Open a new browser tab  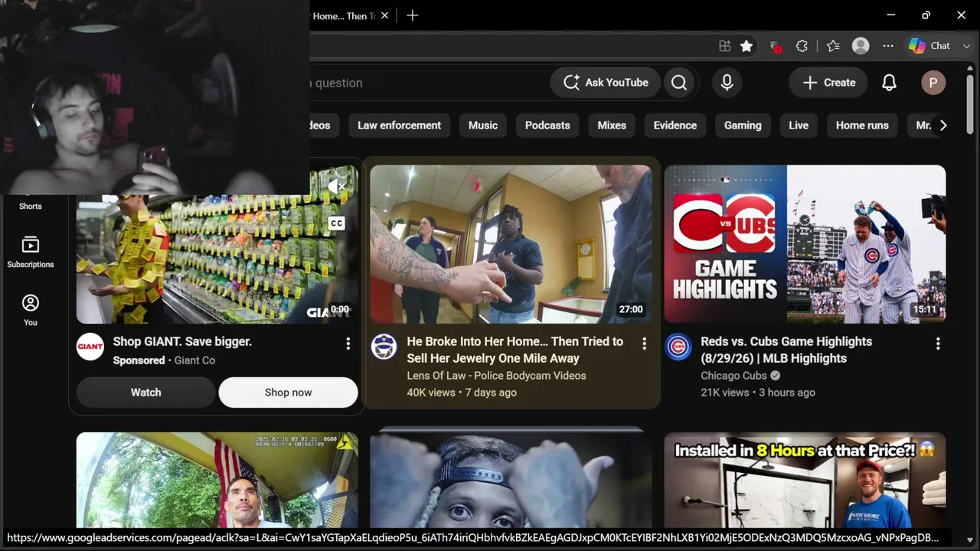pos(412,15)
